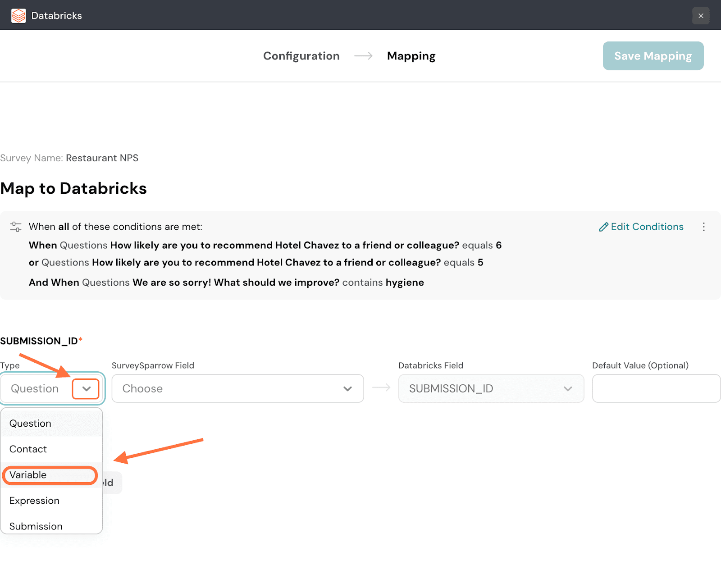
Task: Open the Databricks Field SUBMISSION_ID dropdown
Action: coord(491,388)
